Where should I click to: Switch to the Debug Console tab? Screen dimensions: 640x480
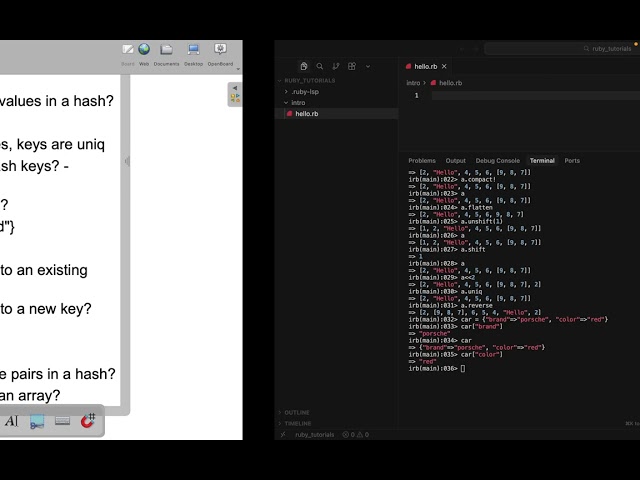[x=498, y=160]
